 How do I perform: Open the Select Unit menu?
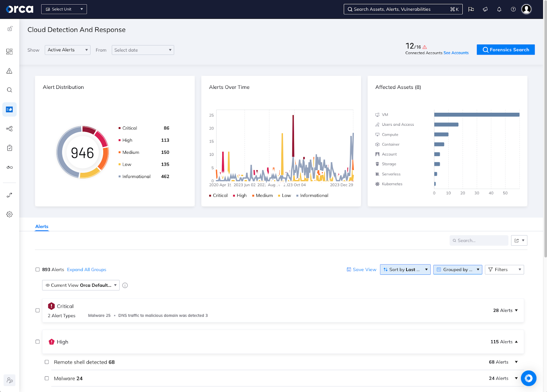coord(64,9)
